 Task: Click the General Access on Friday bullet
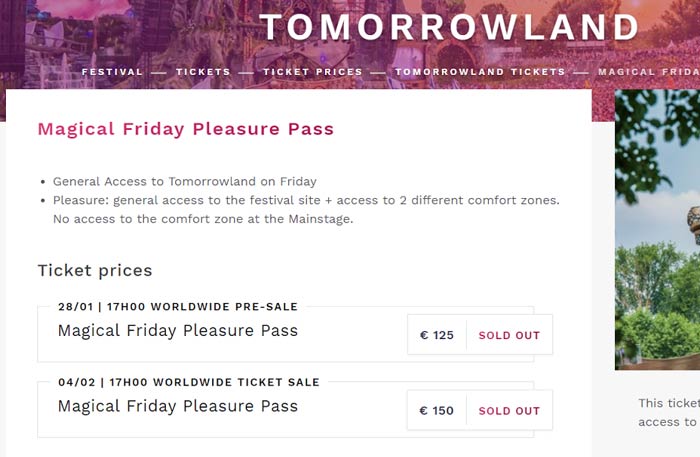click(x=184, y=182)
